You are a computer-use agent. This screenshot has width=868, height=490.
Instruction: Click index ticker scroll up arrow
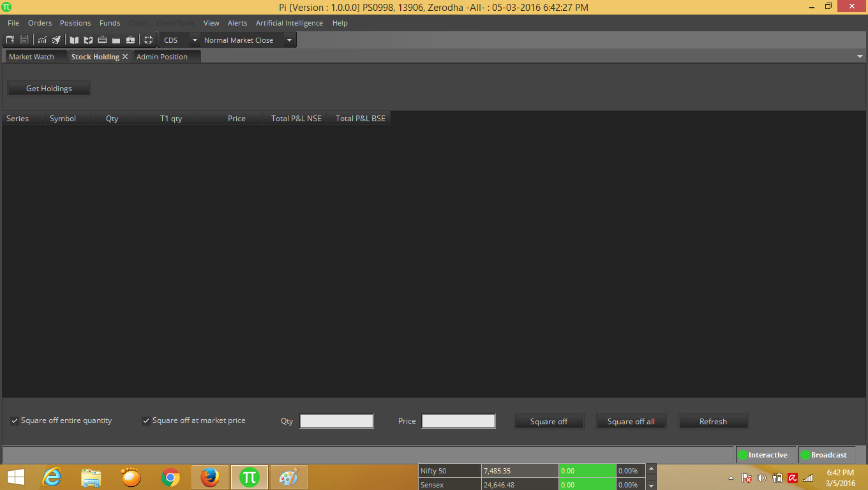tap(651, 469)
